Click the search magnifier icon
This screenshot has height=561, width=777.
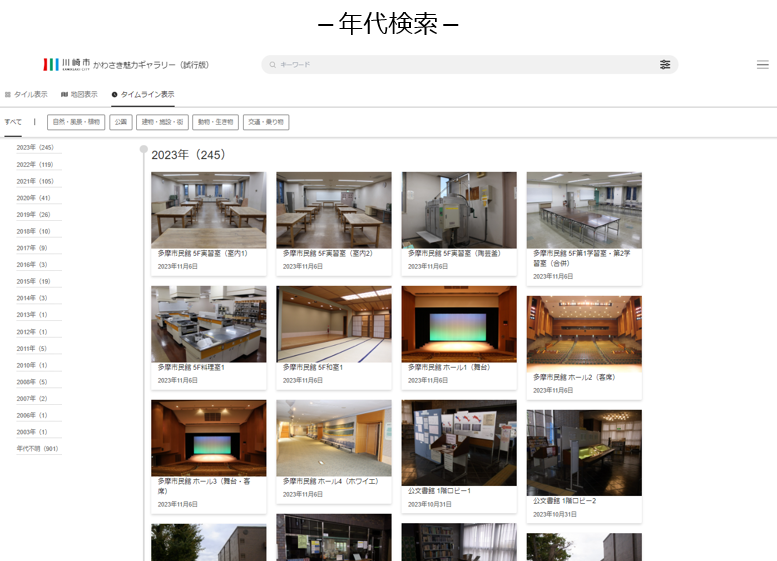(273, 64)
